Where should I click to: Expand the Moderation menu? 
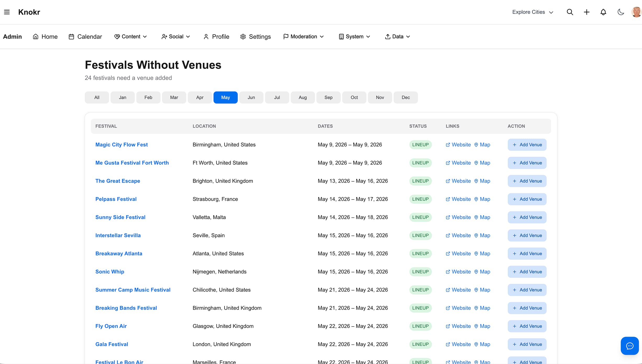303,37
